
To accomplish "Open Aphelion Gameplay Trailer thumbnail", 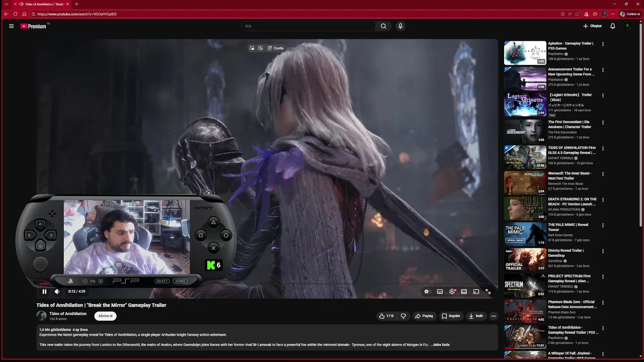I will click(525, 53).
